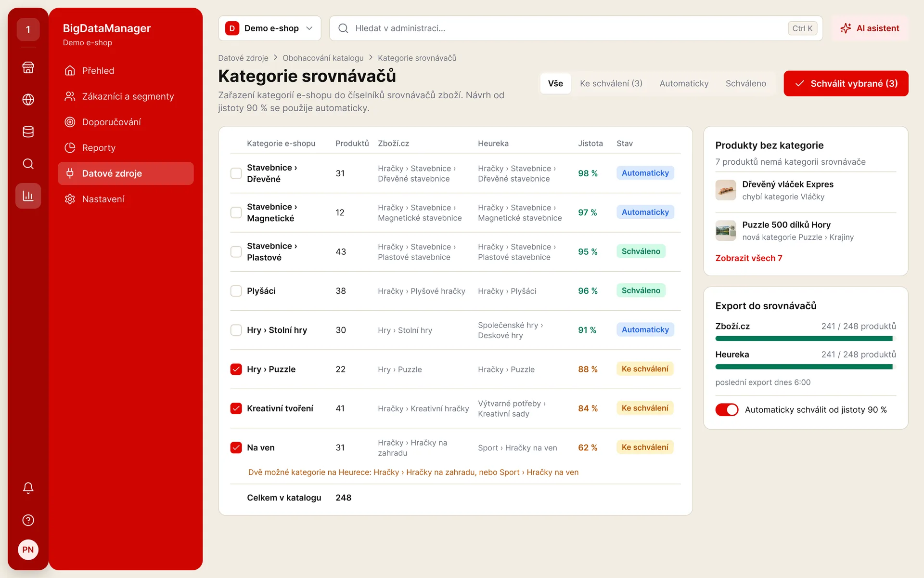Check the Stavebnice › Magnetické row checkbox
Viewport: 924px width, 578px height.
tap(236, 212)
